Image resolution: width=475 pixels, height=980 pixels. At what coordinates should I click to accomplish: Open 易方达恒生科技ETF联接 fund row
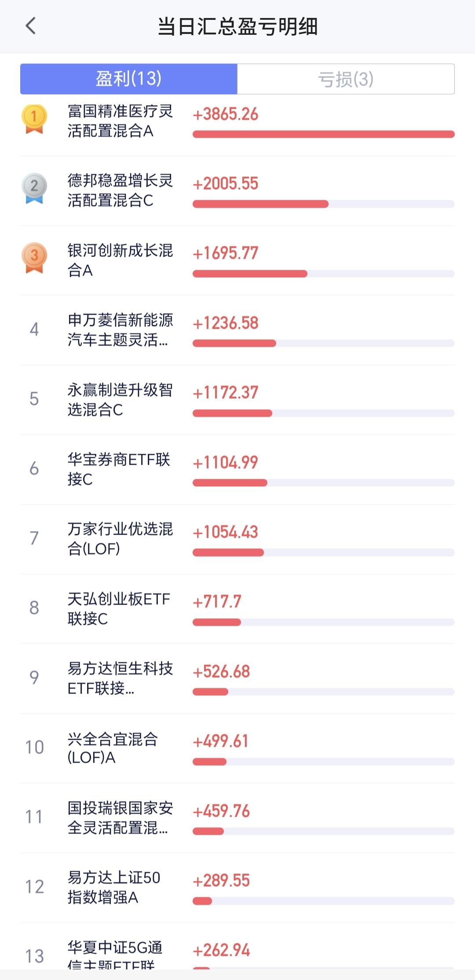click(x=237, y=678)
